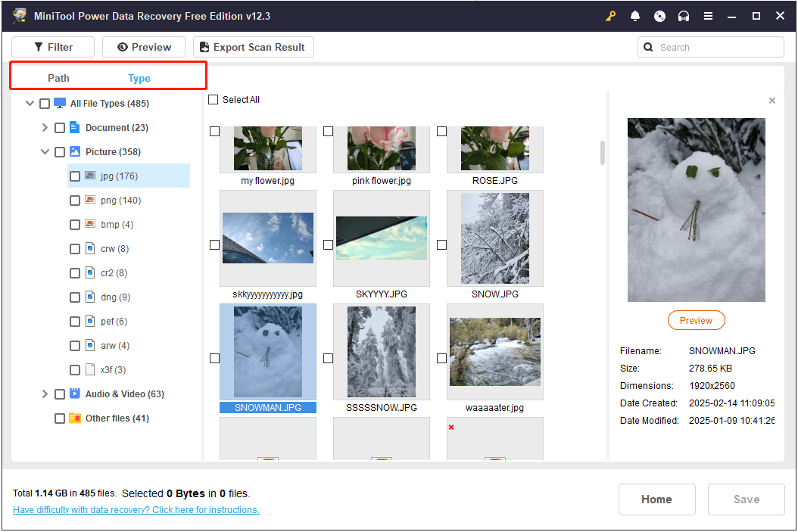Contact support via the headset icon
Screen dimensions: 798x532
684,15
